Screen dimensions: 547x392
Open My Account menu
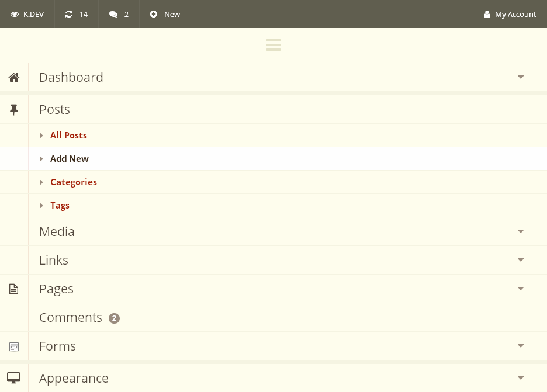[515, 14]
